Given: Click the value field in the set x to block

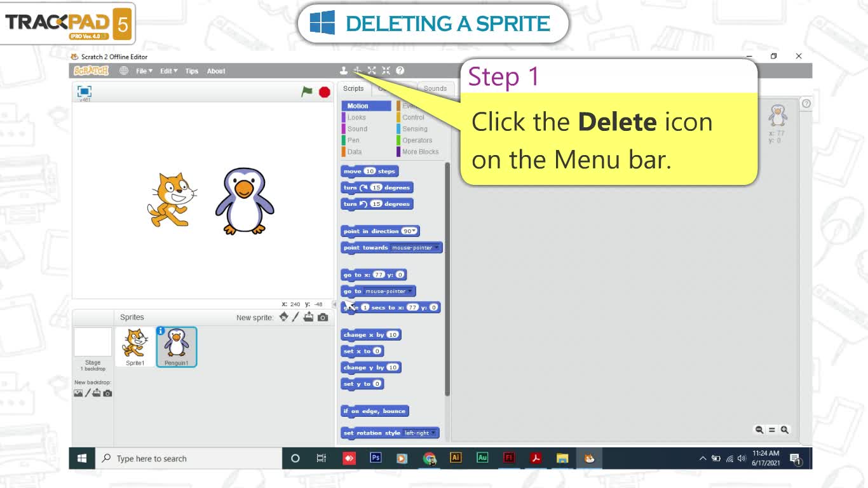Looking at the screenshot, I should (x=377, y=351).
